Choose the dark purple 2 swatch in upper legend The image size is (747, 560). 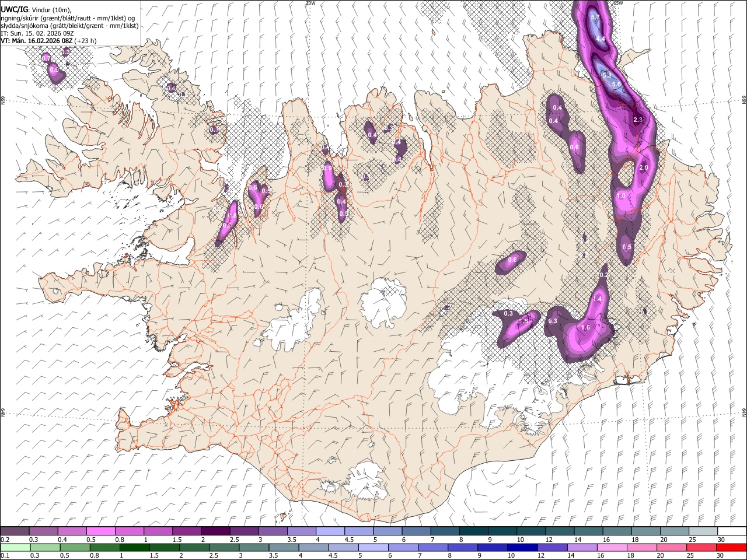[215, 531]
